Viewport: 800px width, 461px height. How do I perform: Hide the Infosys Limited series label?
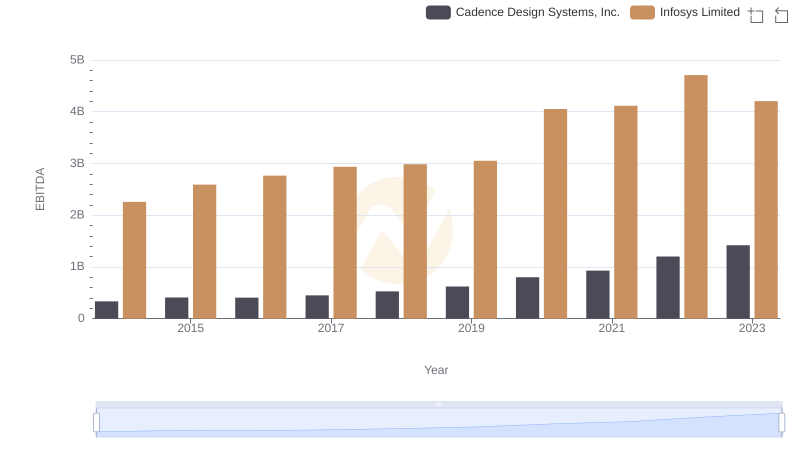[x=699, y=12]
